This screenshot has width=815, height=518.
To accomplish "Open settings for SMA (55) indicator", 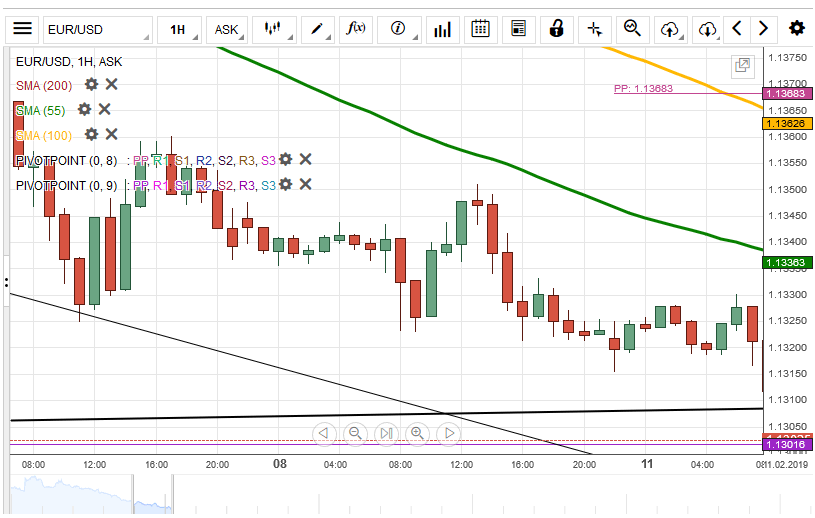I will [84, 109].
